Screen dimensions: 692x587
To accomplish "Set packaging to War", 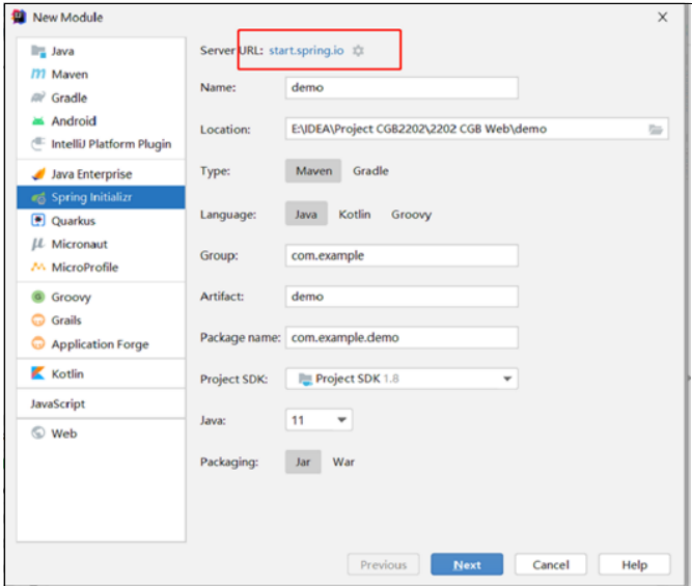I will [343, 462].
